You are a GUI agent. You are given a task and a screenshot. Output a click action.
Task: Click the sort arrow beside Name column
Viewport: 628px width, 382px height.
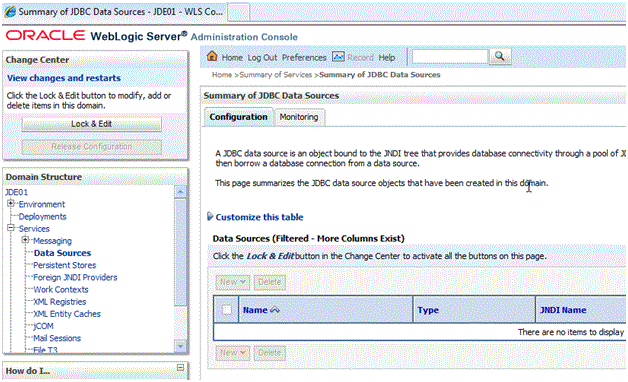pos(275,310)
